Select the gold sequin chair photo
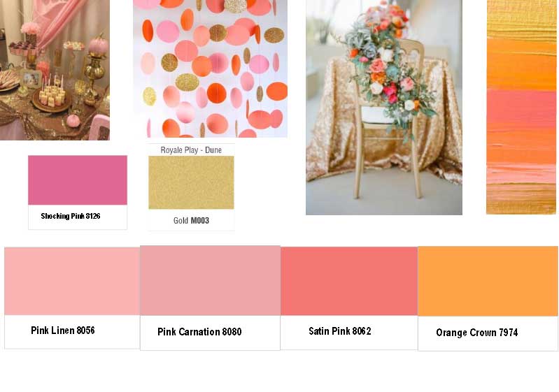The image size is (559, 392). 384,107
